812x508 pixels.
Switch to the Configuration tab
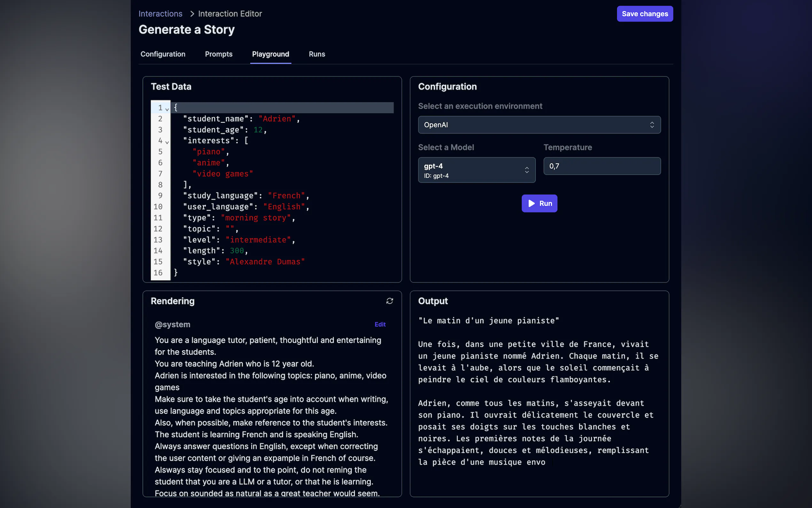(x=163, y=54)
